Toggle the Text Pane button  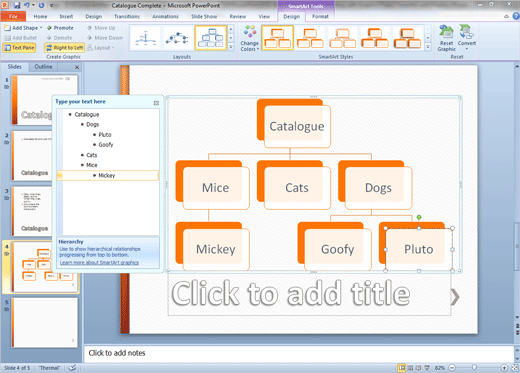pyautogui.click(x=19, y=48)
